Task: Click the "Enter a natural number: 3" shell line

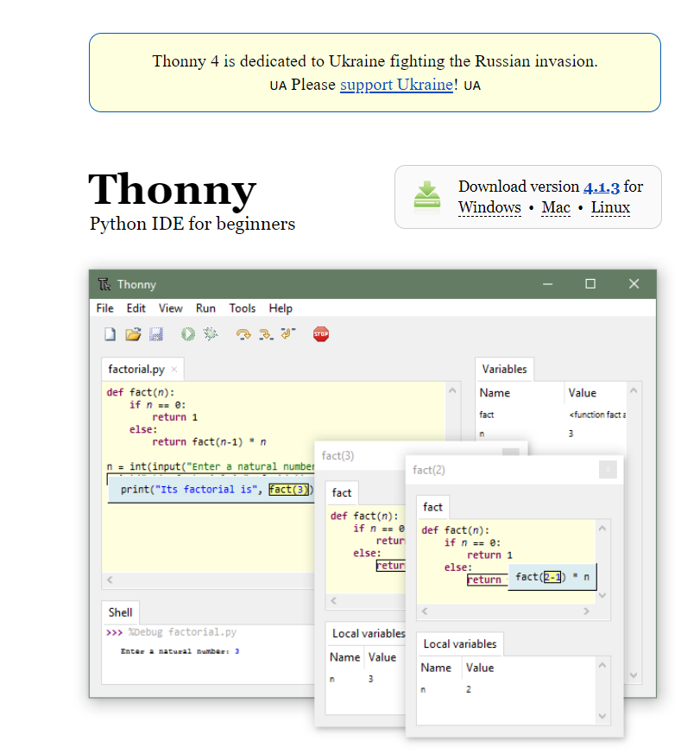Action: pyautogui.click(x=180, y=651)
